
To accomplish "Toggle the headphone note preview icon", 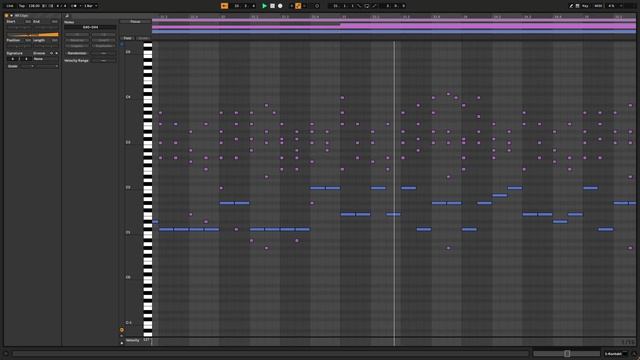I will [x=122, y=44].
